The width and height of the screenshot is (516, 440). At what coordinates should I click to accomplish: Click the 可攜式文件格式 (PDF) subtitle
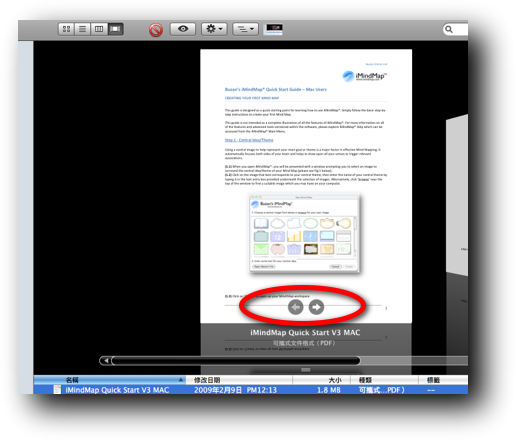coord(304,343)
